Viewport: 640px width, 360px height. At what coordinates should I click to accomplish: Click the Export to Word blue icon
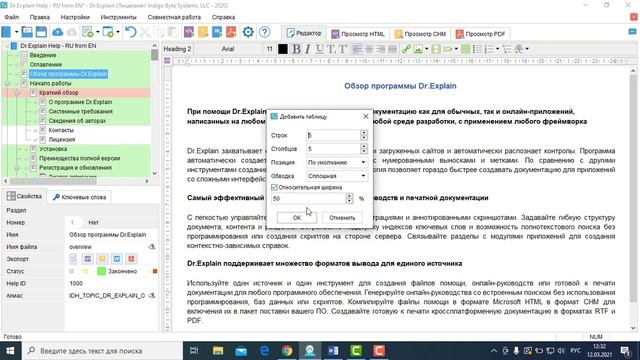point(217,32)
